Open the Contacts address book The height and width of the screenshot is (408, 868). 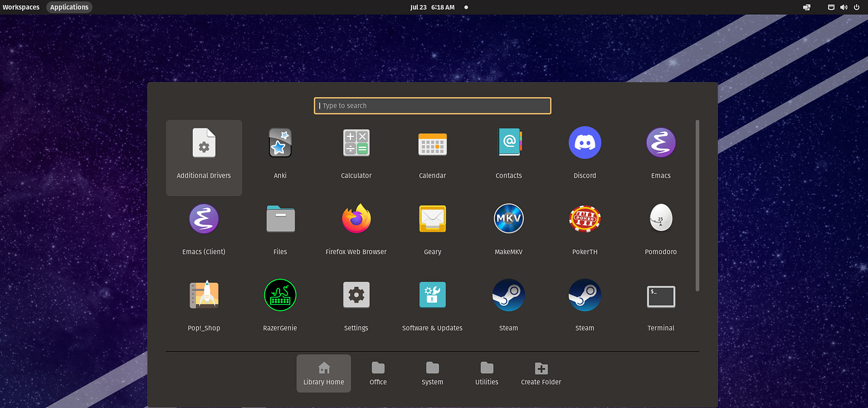coord(509,157)
